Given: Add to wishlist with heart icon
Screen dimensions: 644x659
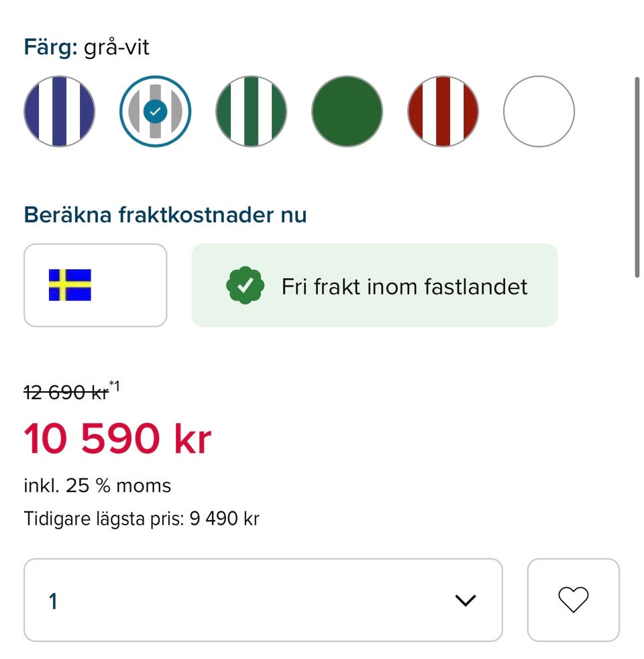Looking at the screenshot, I should click(x=573, y=600).
